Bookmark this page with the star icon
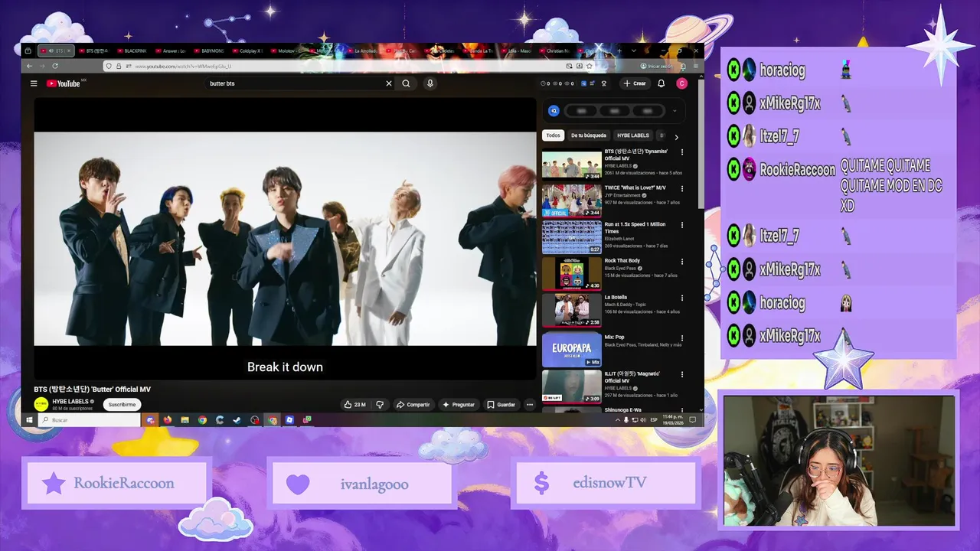The image size is (980, 551). [x=589, y=66]
